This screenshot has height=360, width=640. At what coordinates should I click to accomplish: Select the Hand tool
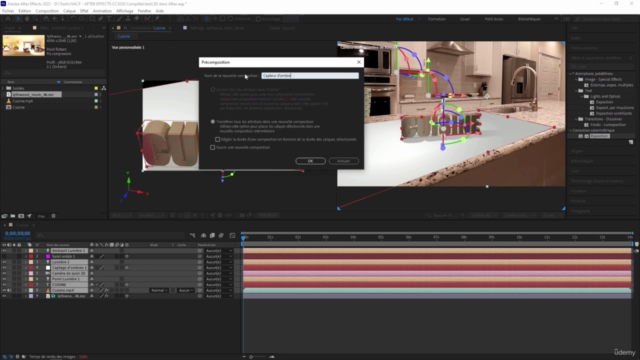[27, 19]
